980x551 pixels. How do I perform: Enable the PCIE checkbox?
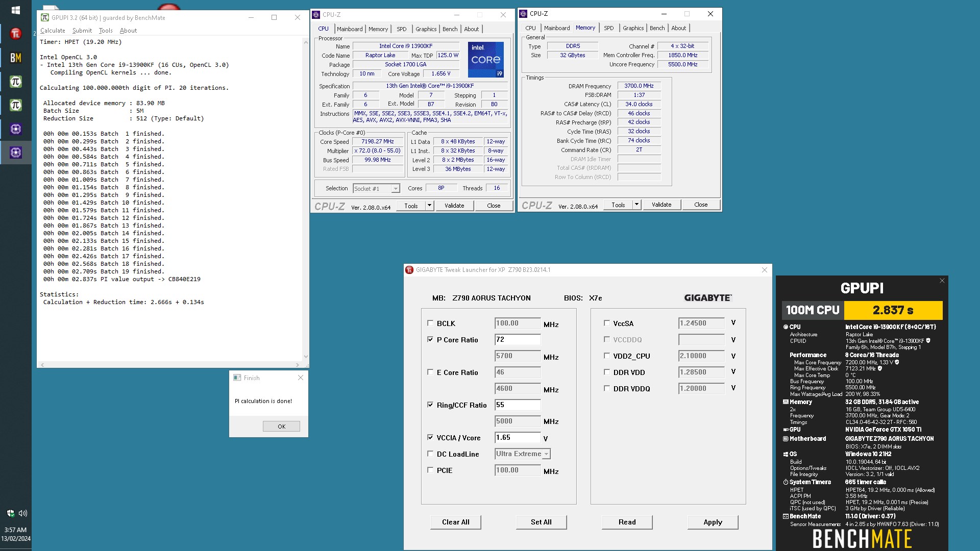pos(430,470)
